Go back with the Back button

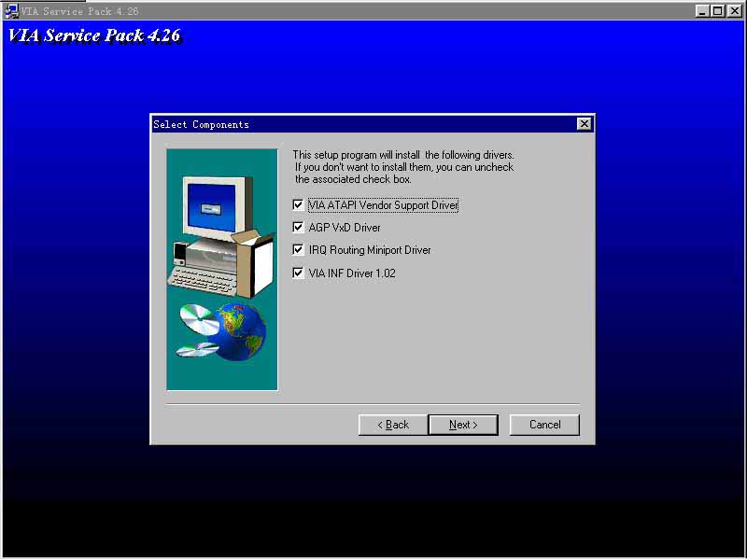[392, 425]
